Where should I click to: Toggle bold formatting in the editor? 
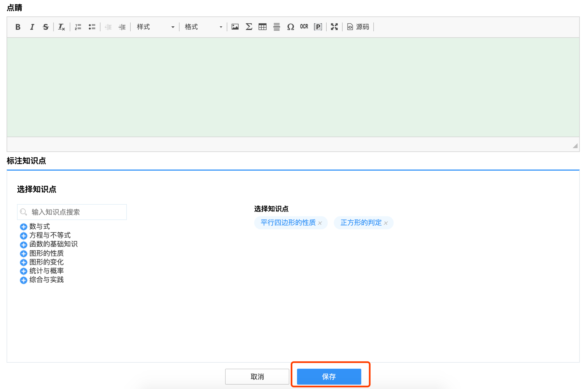click(x=18, y=27)
